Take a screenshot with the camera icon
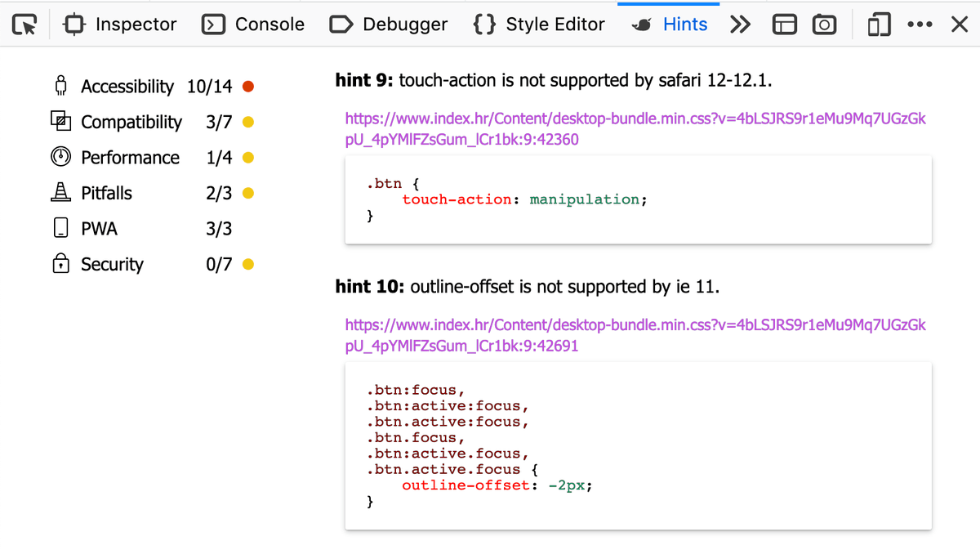The height and width of the screenshot is (550, 980). pyautogui.click(x=825, y=25)
